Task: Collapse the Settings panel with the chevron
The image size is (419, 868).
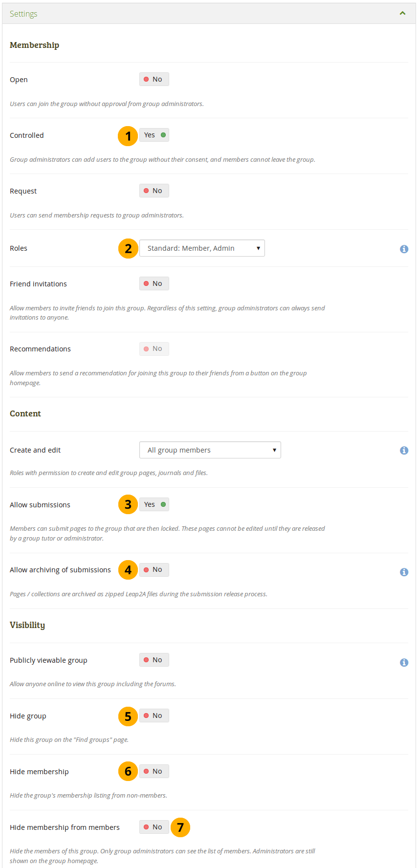Action: point(402,13)
